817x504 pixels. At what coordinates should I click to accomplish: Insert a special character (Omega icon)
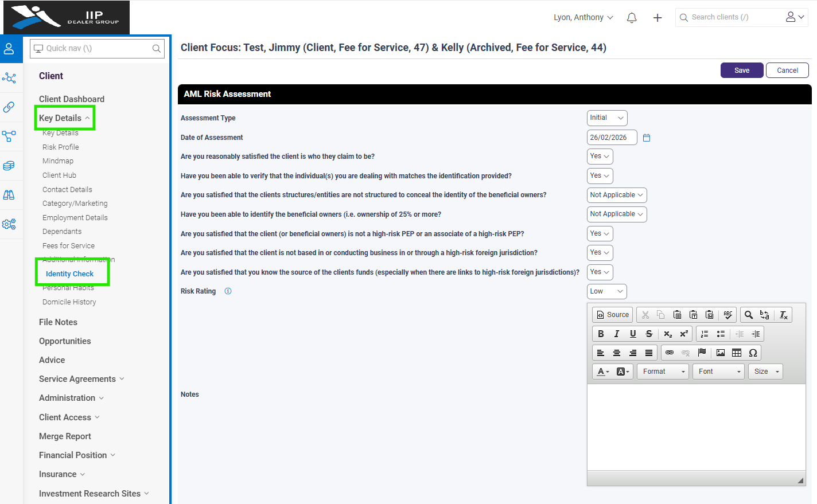click(x=753, y=353)
